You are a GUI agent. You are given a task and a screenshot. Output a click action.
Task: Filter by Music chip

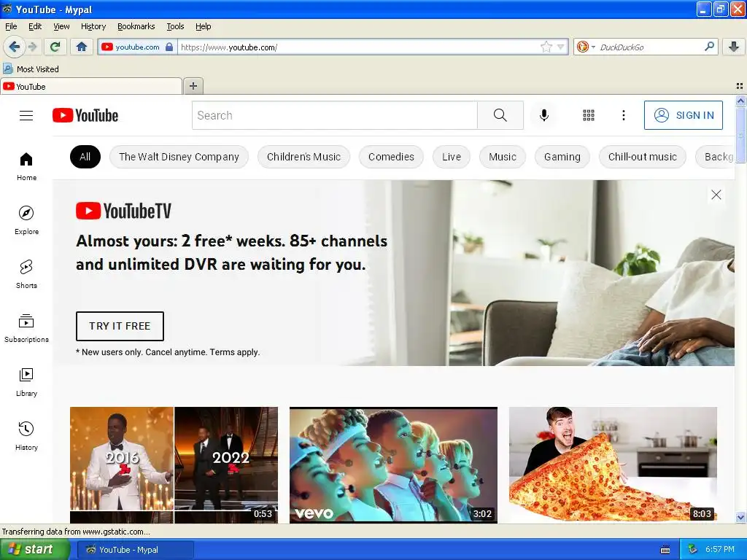click(502, 157)
